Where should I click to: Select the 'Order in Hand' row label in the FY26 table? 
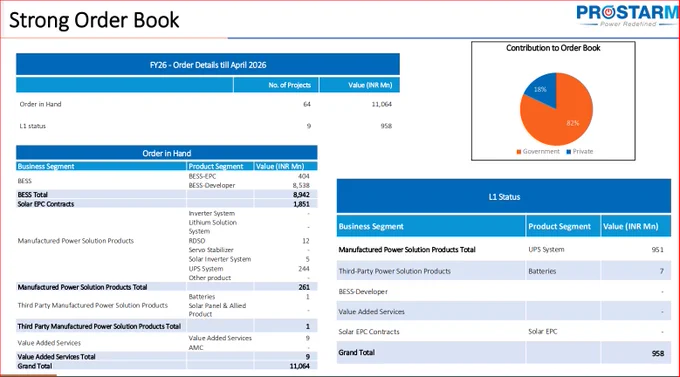pyautogui.click(x=40, y=104)
